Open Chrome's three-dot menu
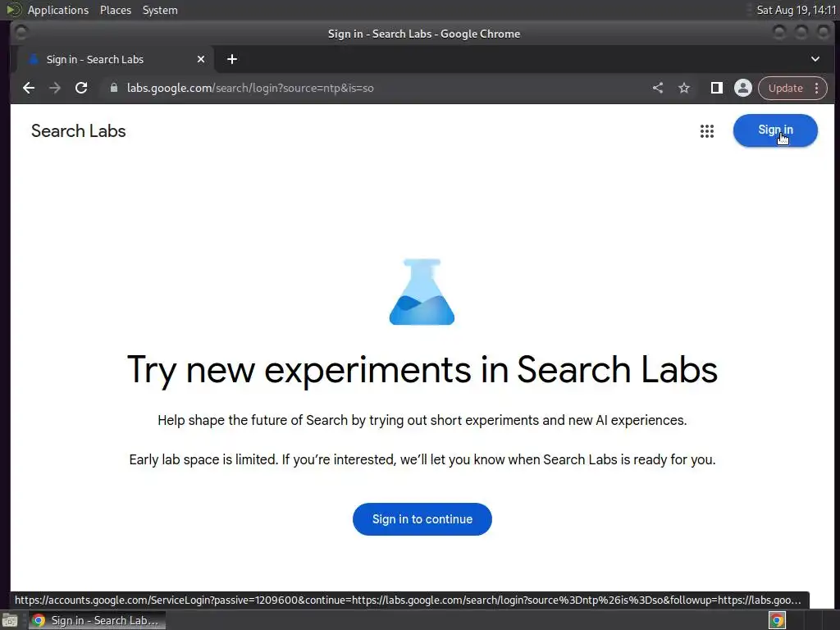This screenshot has width=840, height=630. pos(816,88)
